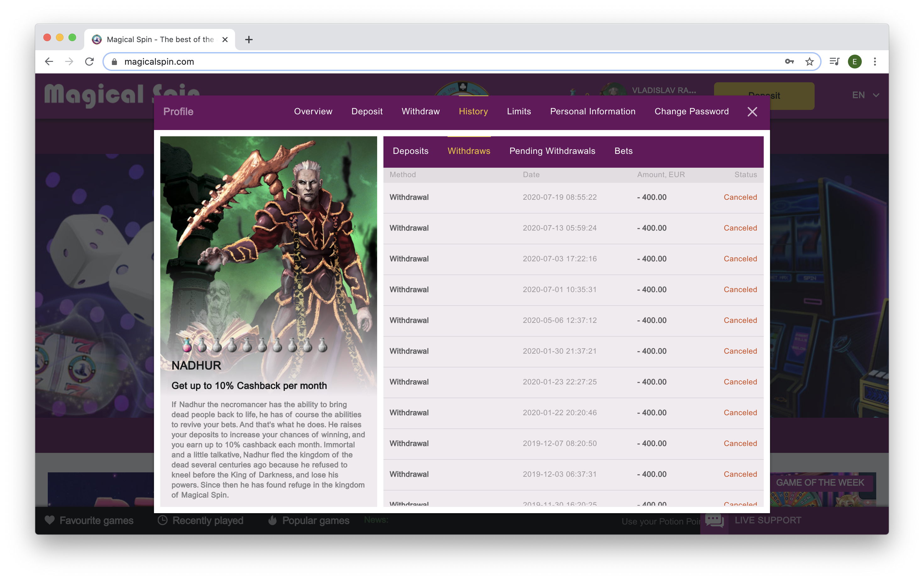Click the clock icon for Recently played
Image resolution: width=924 pixels, height=581 pixels.
(x=163, y=520)
